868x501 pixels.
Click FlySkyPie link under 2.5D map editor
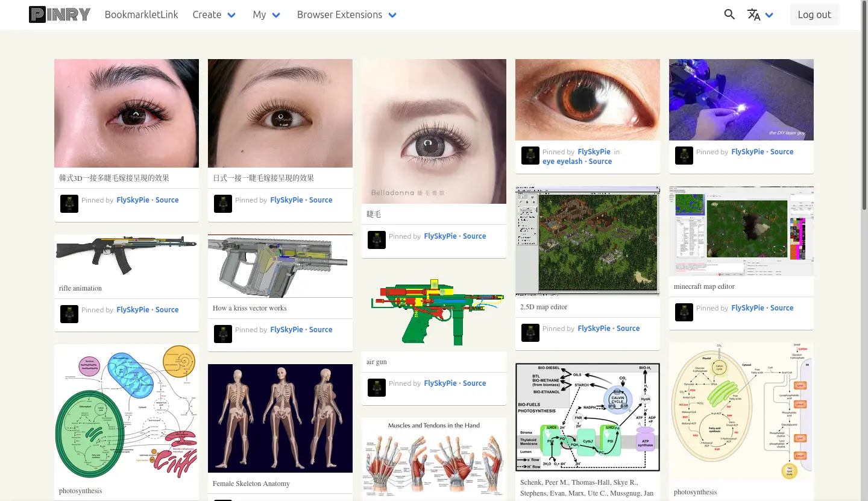click(594, 329)
